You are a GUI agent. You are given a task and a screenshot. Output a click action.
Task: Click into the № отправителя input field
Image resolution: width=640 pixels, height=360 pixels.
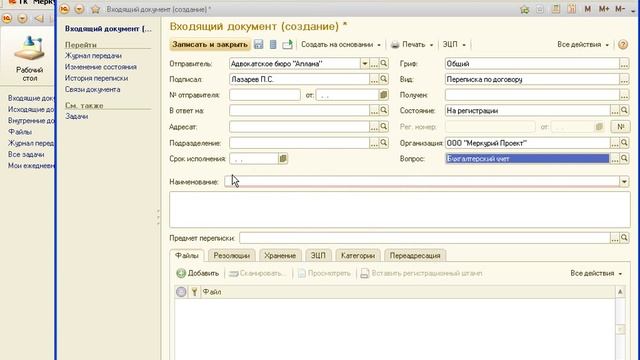265,95
